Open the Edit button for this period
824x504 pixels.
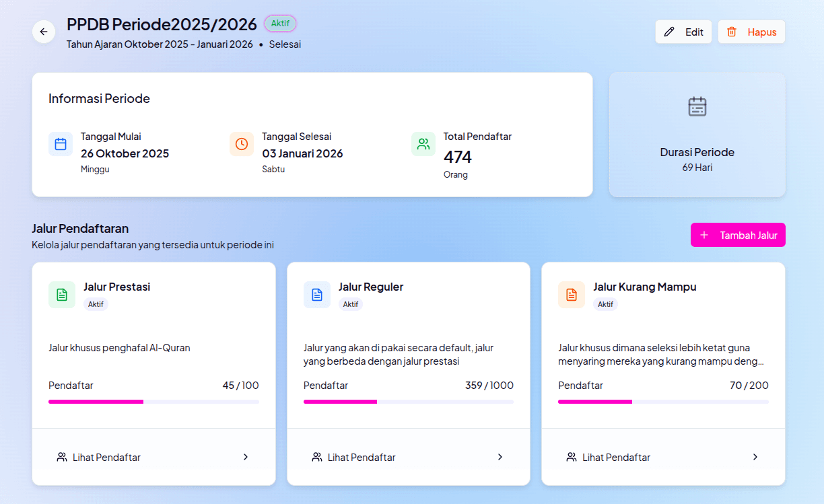point(683,32)
